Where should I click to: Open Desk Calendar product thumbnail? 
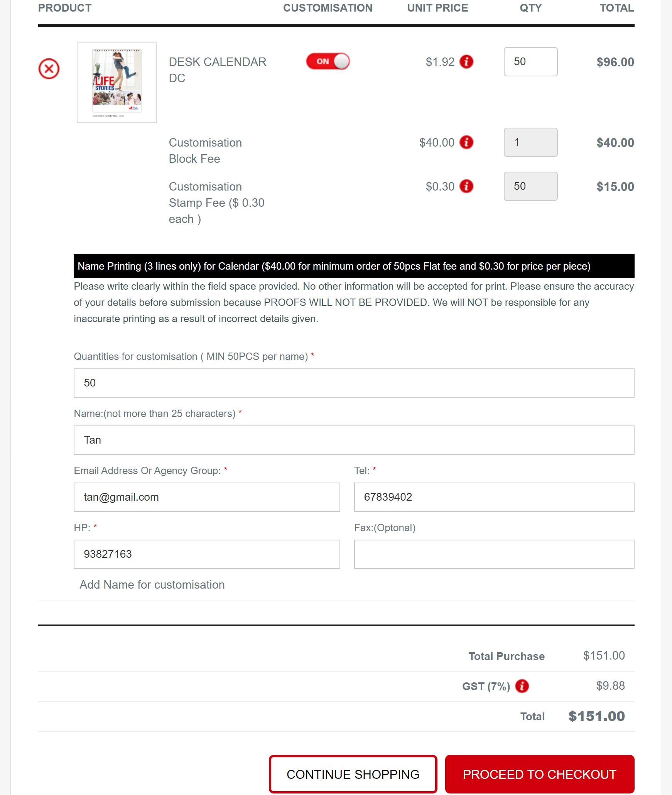pyautogui.click(x=117, y=83)
